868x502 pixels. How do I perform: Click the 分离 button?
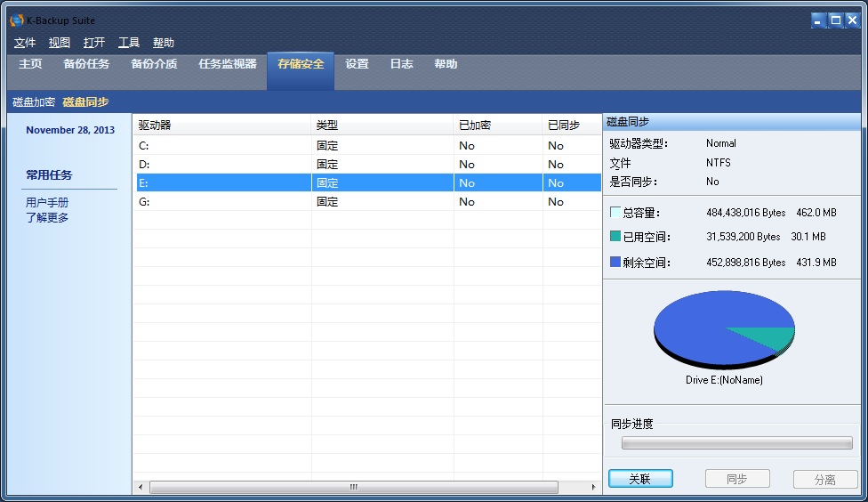tap(825, 479)
